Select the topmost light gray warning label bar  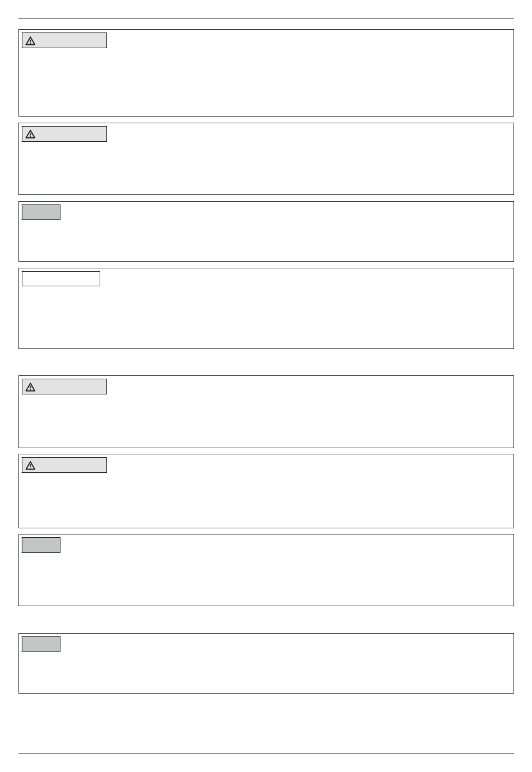click(x=64, y=40)
